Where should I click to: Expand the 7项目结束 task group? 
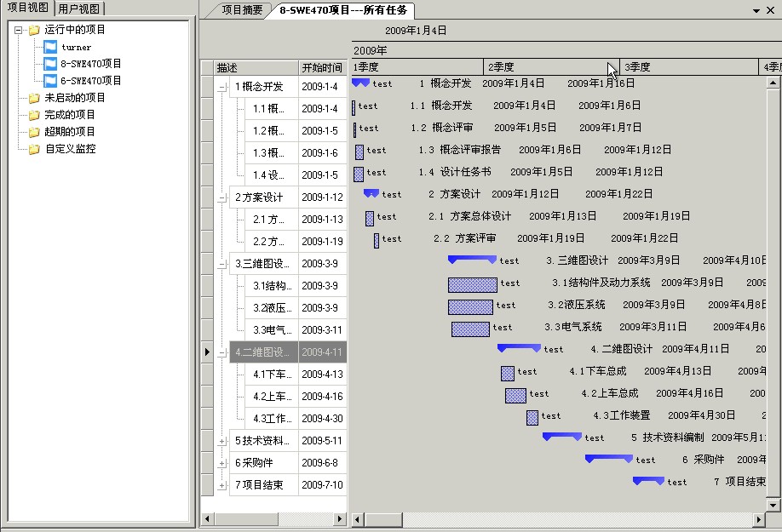tap(222, 486)
